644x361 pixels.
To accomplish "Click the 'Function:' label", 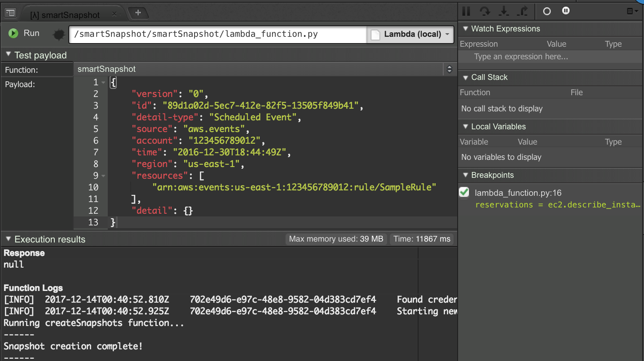I will point(22,70).
